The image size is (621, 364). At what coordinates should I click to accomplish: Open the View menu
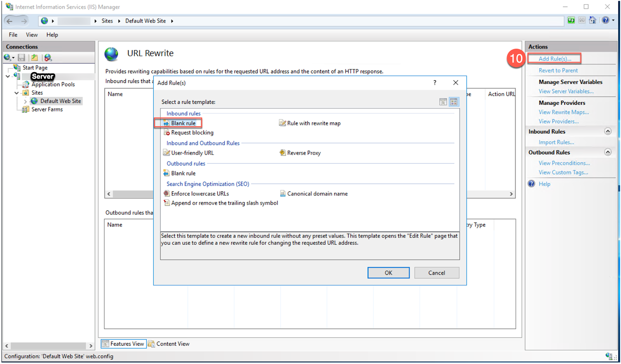tap(32, 35)
